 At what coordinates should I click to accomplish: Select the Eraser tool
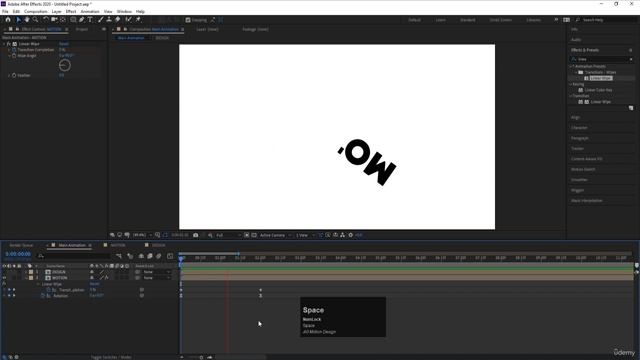[118, 20]
